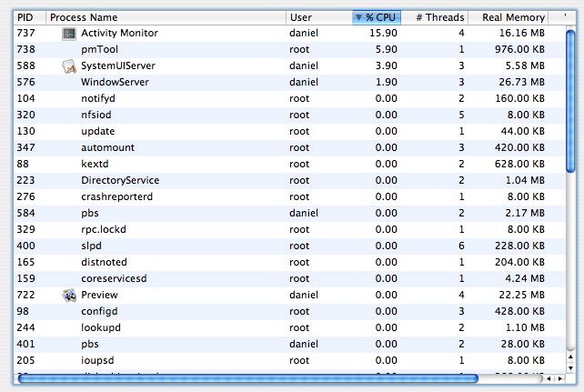Click the 2.17 MB memory value

click(525, 214)
